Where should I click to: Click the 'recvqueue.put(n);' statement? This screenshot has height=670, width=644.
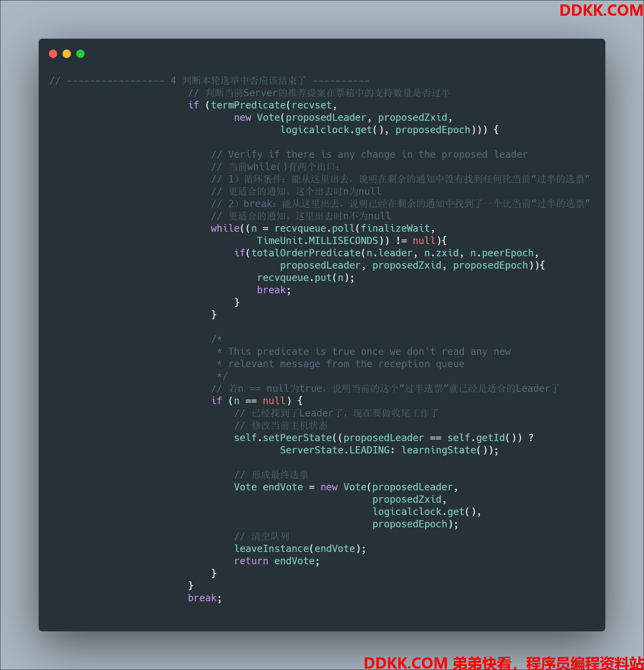(306, 278)
